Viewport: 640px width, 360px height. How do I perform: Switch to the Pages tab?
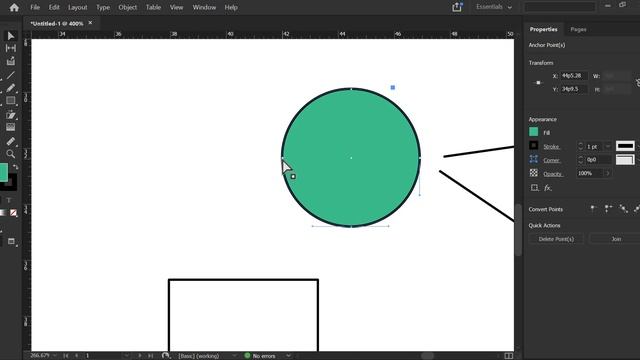click(578, 29)
